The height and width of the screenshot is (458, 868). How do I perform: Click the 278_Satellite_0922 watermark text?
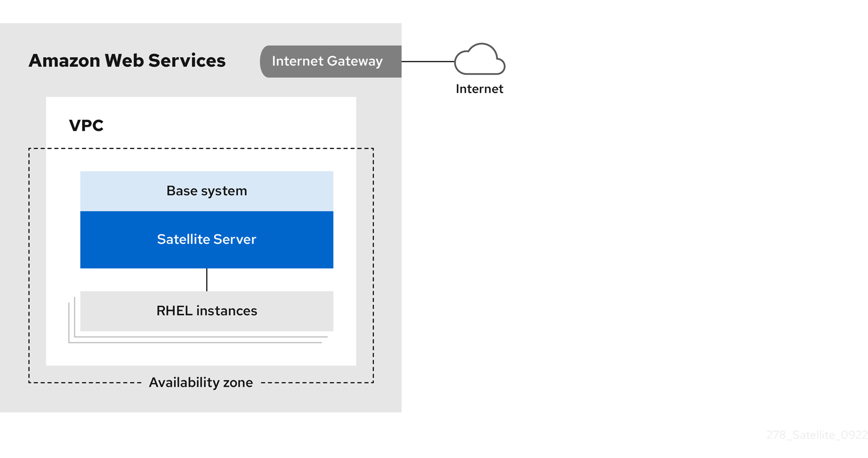tap(817, 435)
